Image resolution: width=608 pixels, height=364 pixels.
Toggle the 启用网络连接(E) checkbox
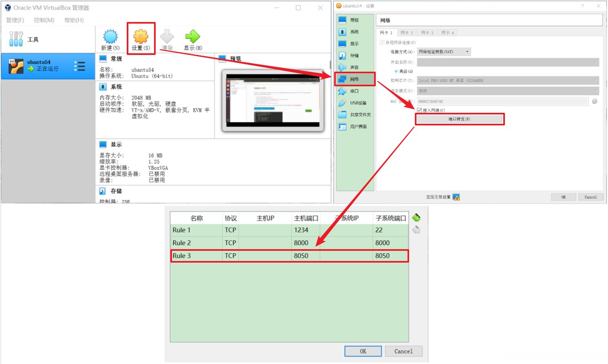[382, 42]
